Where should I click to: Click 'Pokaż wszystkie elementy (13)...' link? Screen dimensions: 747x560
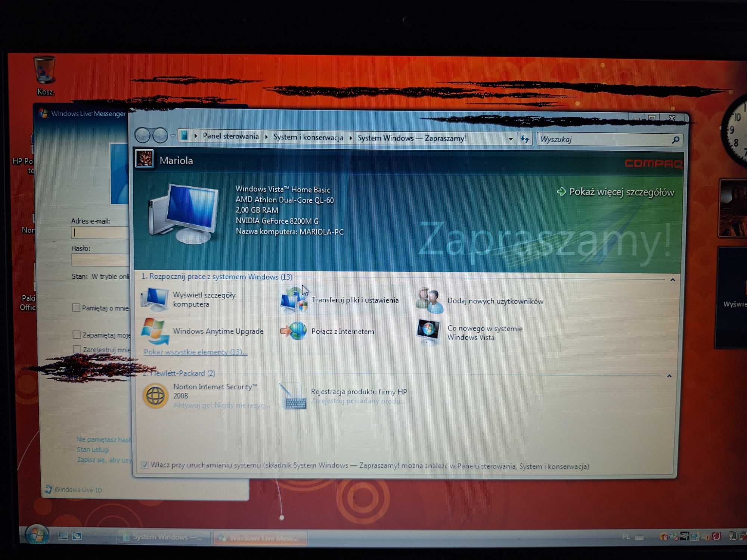click(x=196, y=352)
